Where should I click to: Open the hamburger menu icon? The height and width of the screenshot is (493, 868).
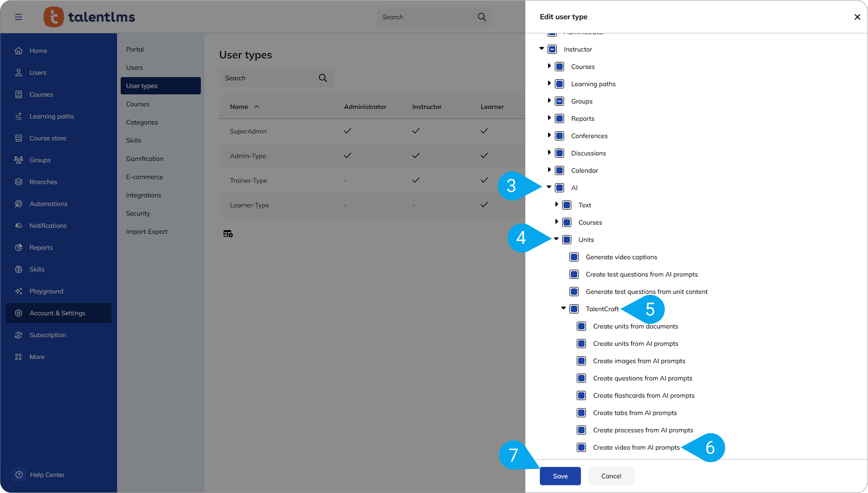coord(18,17)
